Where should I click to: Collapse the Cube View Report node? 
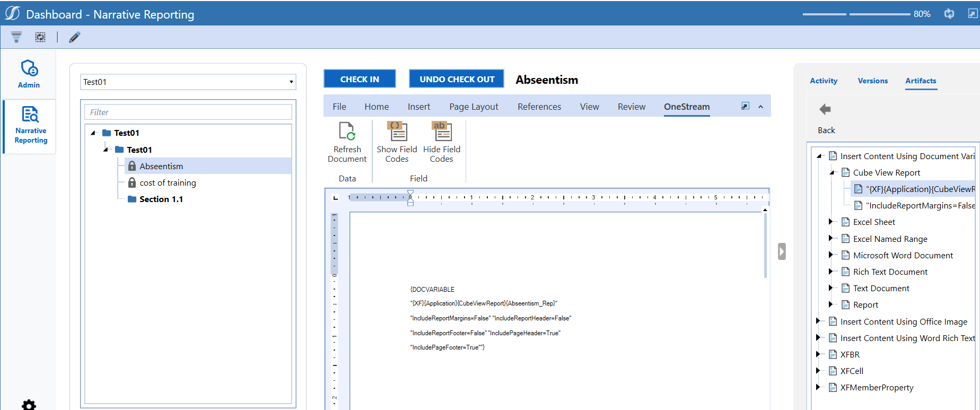coord(832,172)
